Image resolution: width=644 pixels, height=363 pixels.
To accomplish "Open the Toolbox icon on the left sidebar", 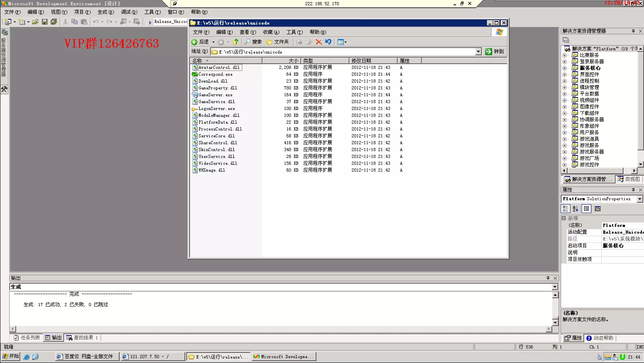I will (x=4, y=89).
